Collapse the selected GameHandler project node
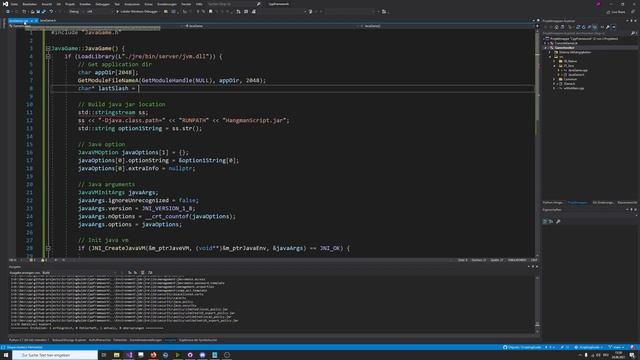 point(545,48)
